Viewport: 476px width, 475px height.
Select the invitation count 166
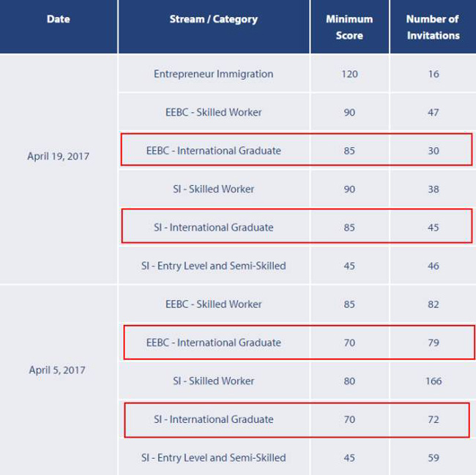pos(434,381)
